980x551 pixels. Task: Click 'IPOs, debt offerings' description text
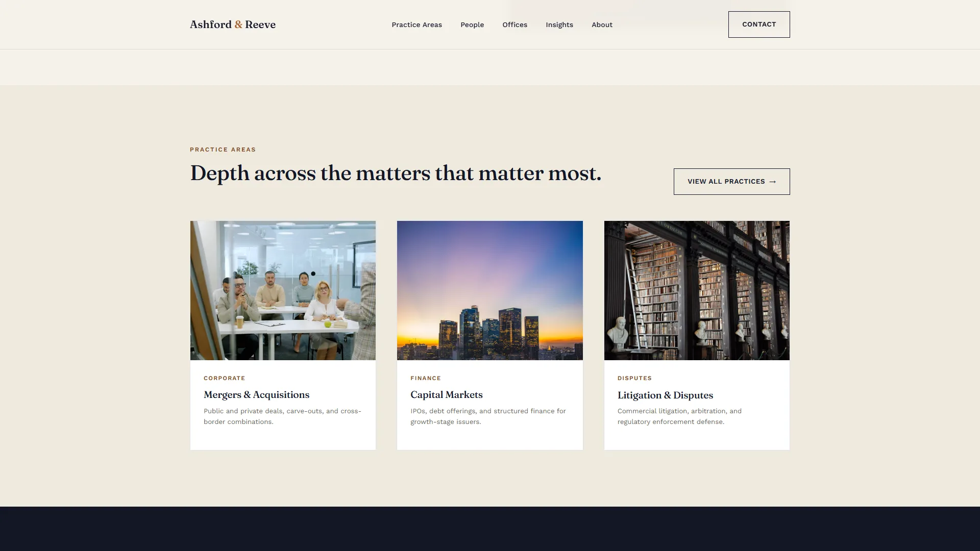(488, 416)
